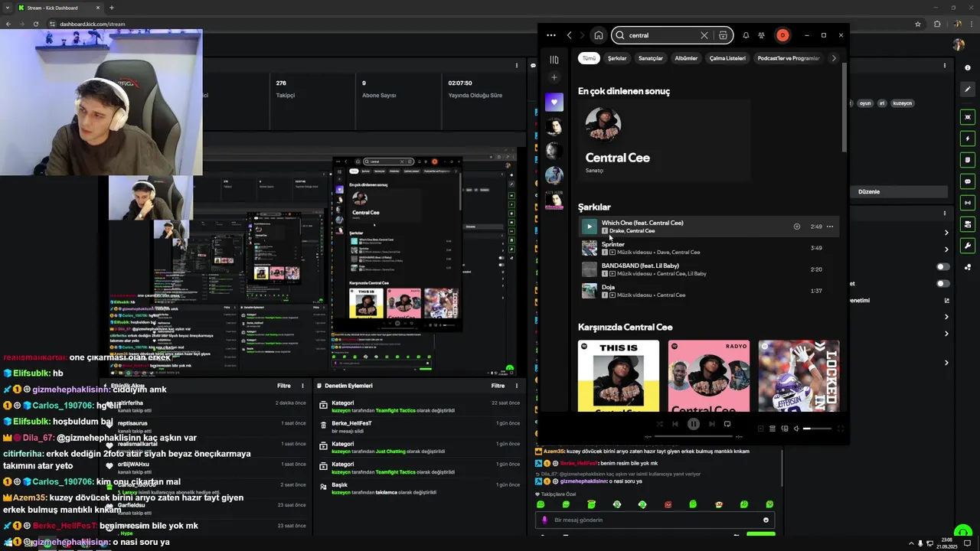Open Spotify connect to device icon

(x=785, y=429)
